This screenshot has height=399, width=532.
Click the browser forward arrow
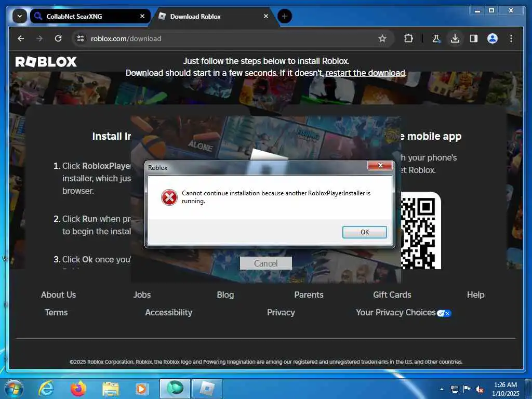(x=39, y=38)
